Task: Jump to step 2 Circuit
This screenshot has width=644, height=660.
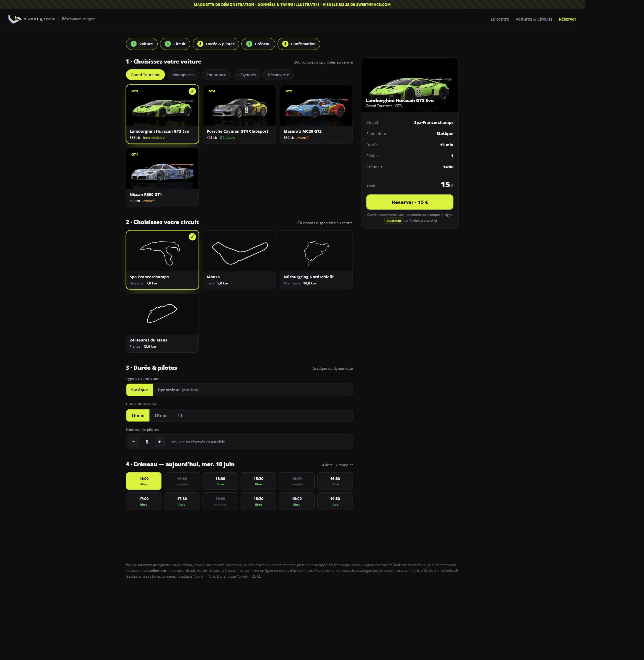Action: point(175,44)
